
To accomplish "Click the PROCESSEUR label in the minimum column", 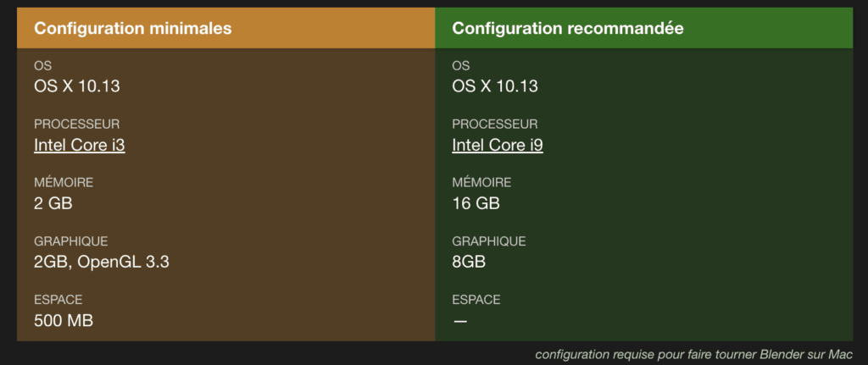I will pyautogui.click(x=76, y=124).
